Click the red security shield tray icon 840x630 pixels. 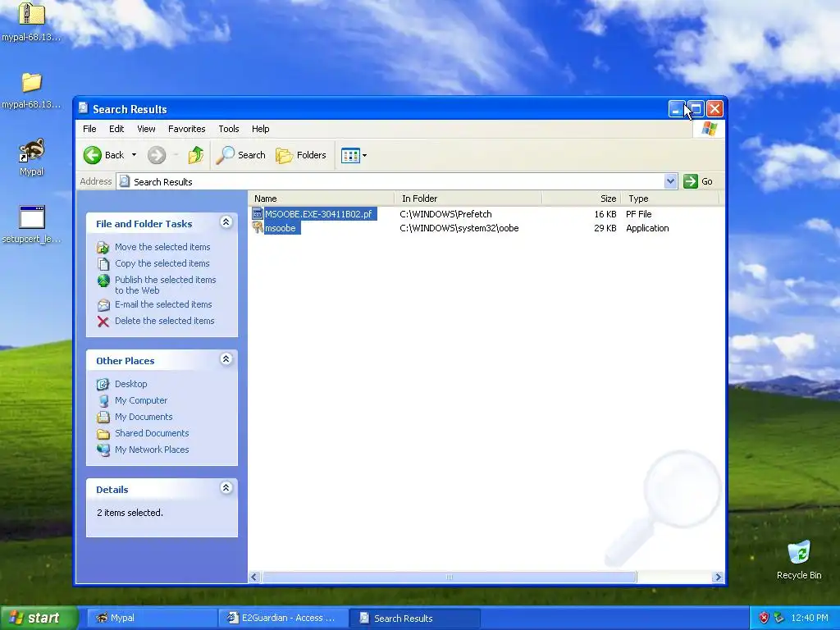(x=764, y=618)
